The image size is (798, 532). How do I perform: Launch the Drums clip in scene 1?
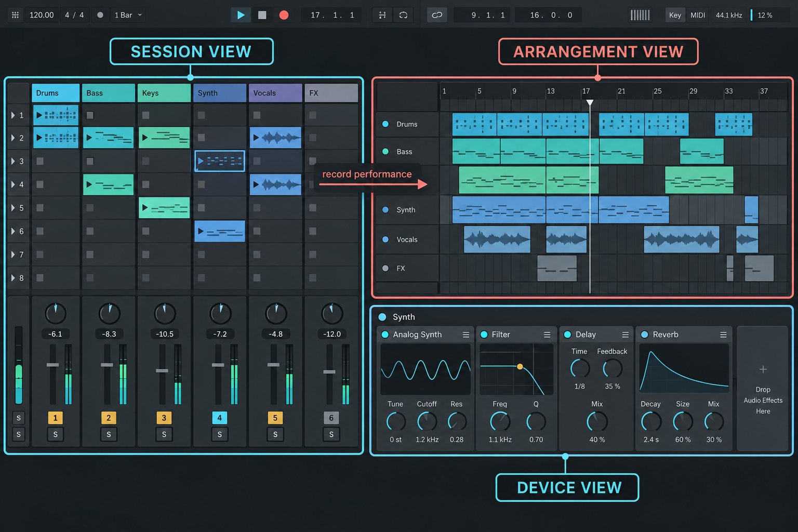(x=39, y=115)
